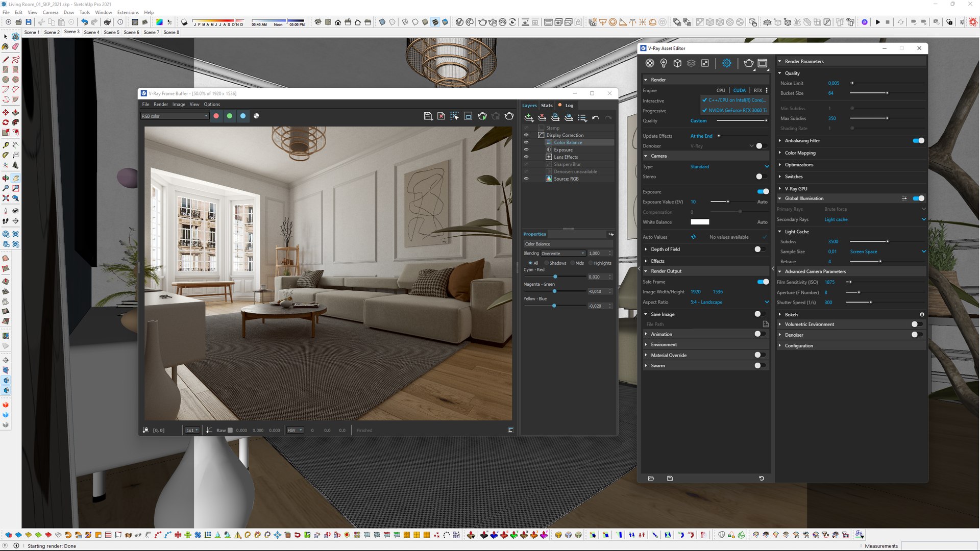Open the Settings gear tab in Asset Editor
This screenshot has width=980, height=551.
point(727,63)
